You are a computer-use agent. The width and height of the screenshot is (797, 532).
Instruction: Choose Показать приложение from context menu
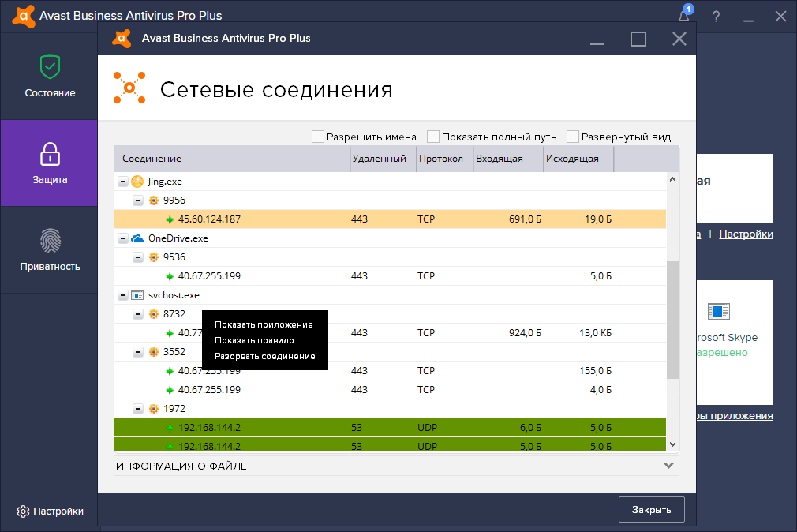tap(264, 324)
